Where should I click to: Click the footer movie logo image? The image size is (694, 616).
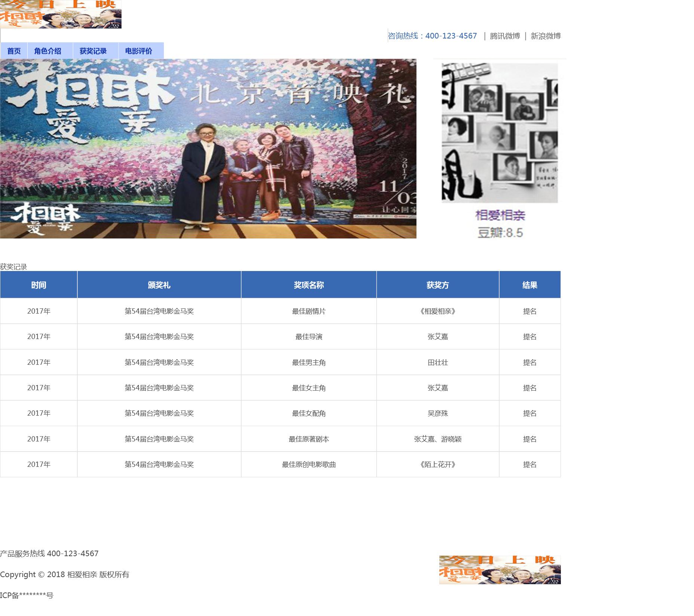(500, 570)
